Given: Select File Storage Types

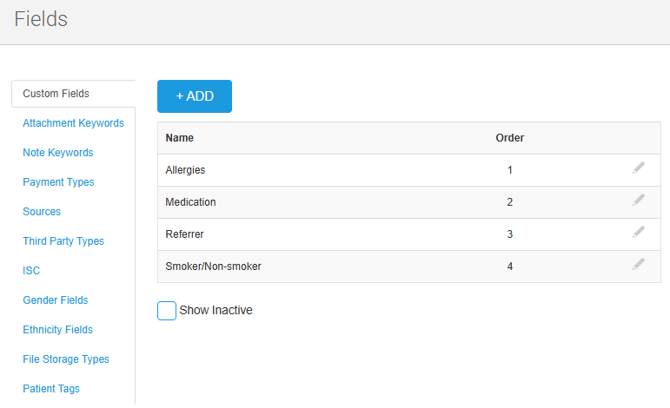Looking at the screenshot, I should tap(66, 359).
